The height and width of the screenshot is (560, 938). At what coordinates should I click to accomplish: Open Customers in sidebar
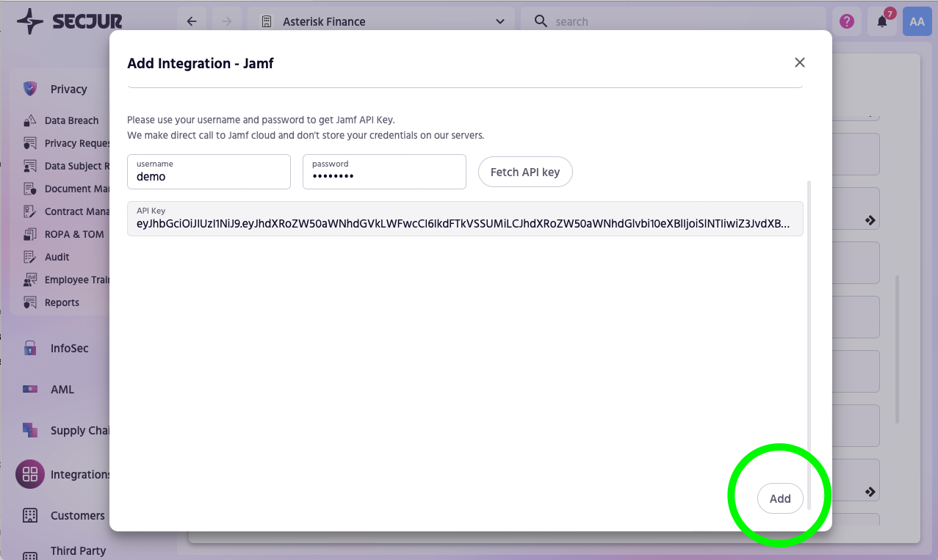(77, 515)
